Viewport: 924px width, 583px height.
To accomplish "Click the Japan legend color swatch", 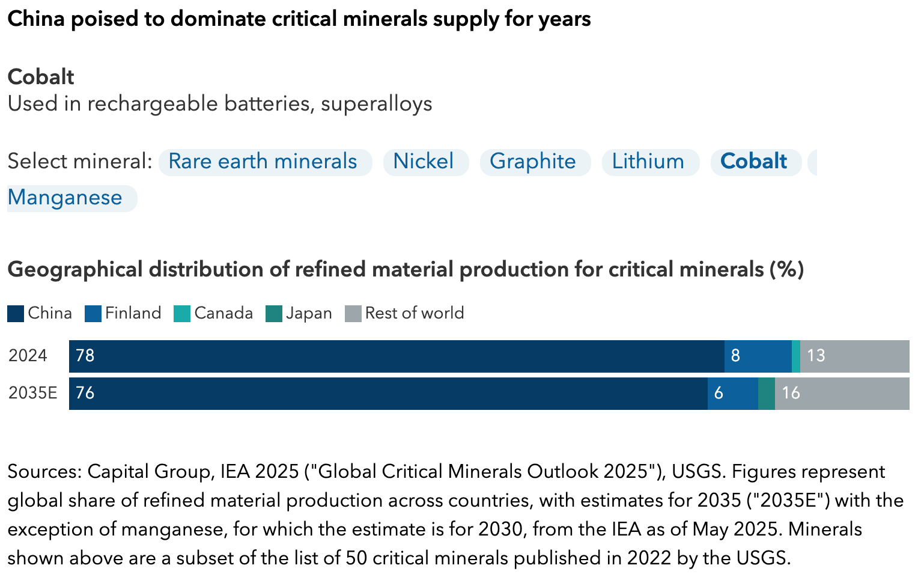I will click(274, 314).
